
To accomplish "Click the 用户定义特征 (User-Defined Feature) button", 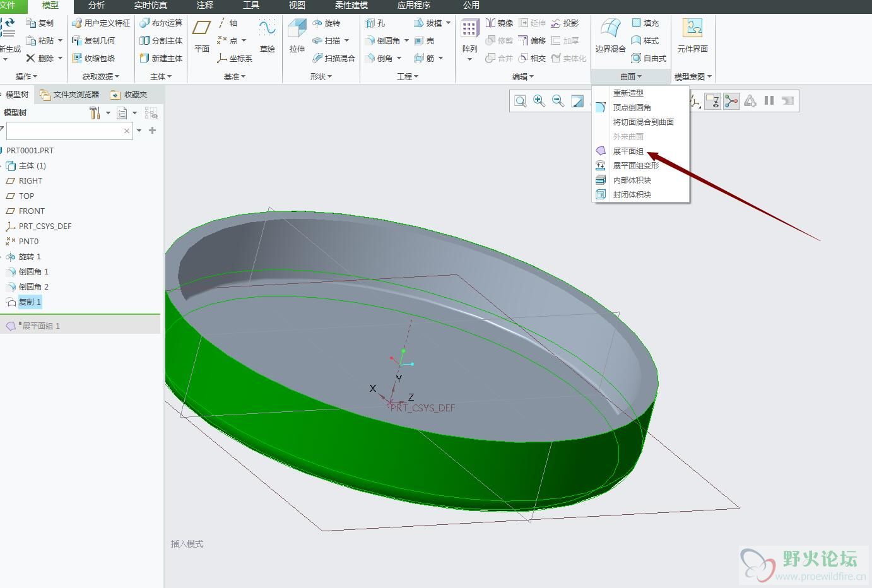I will (x=101, y=23).
